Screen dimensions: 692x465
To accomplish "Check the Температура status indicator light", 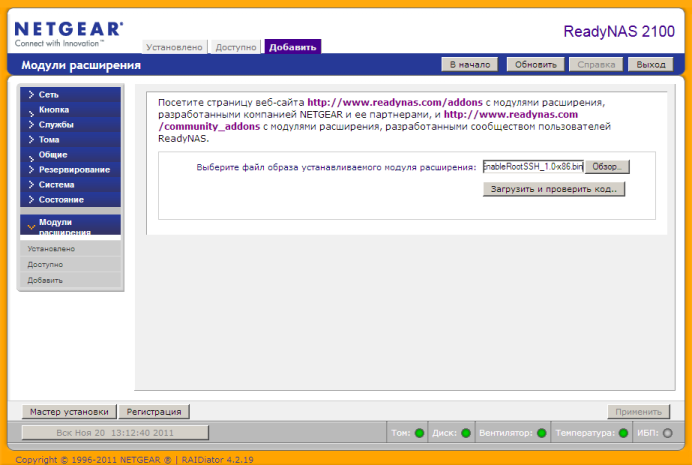I will tap(623, 433).
